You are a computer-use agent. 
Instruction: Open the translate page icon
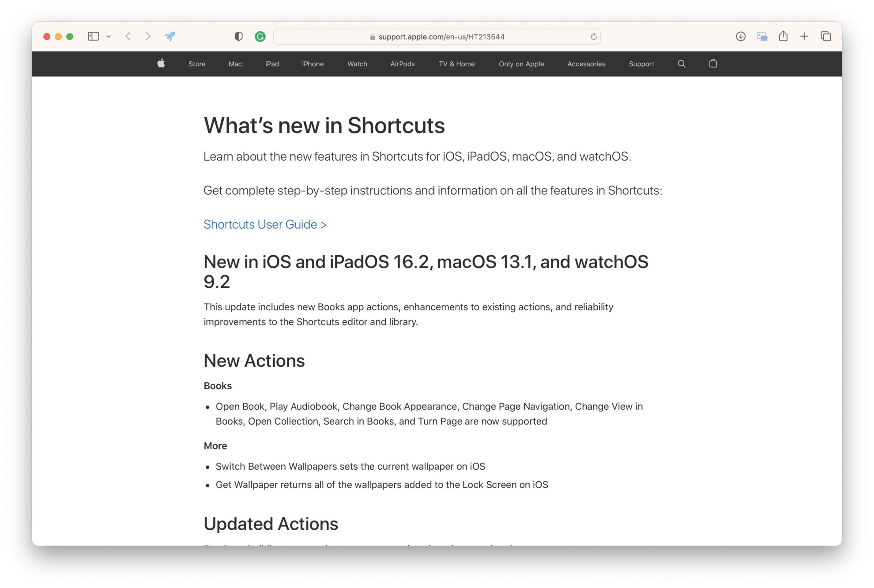(762, 36)
